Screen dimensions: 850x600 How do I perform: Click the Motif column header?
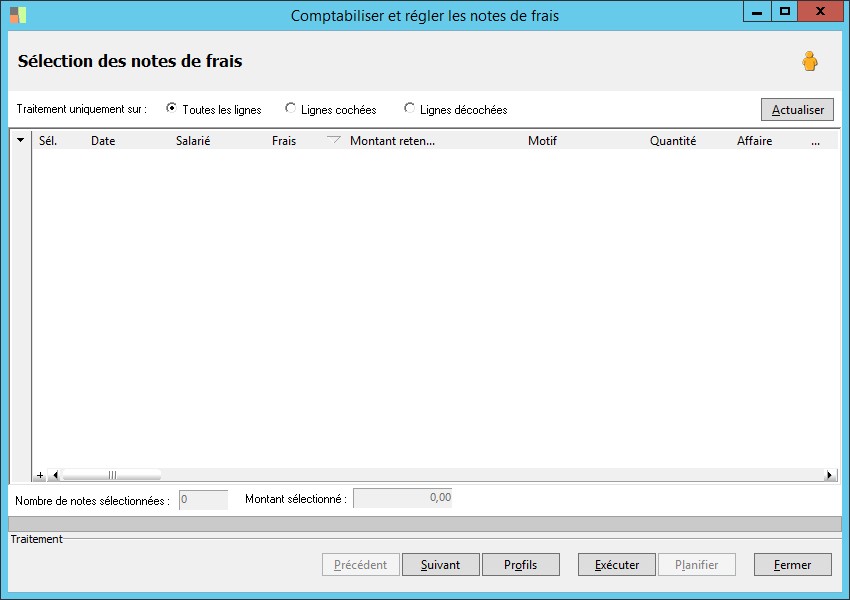(x=542, y=141)
